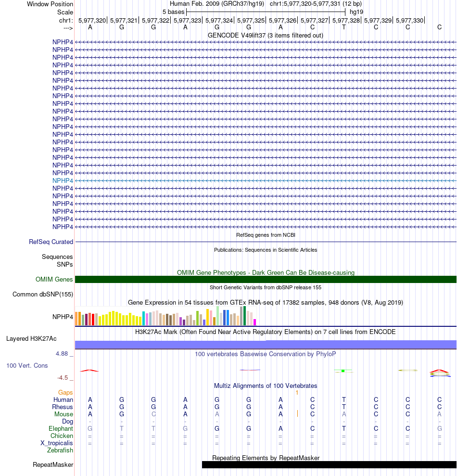
Task: Click the -4.5 PhyloP lower scale value
Action: click(x=63, y=378)
